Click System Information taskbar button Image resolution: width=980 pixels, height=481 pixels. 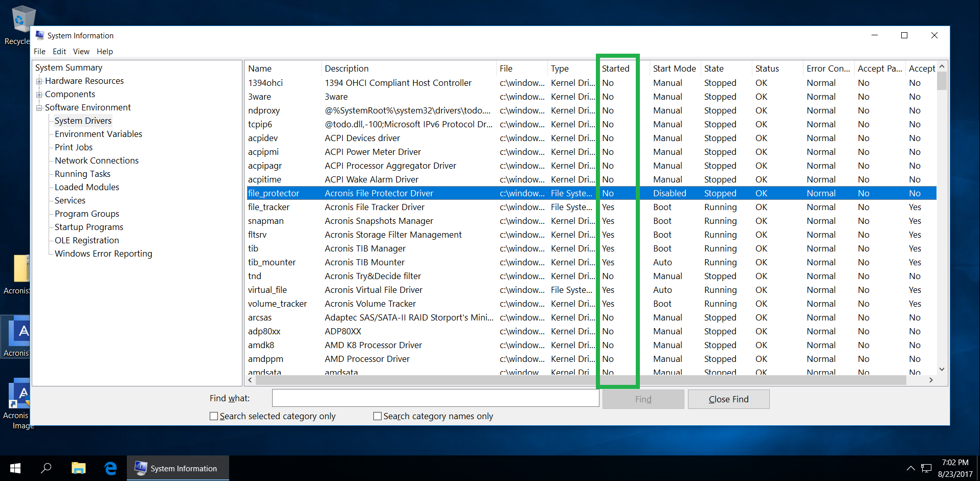177,468
